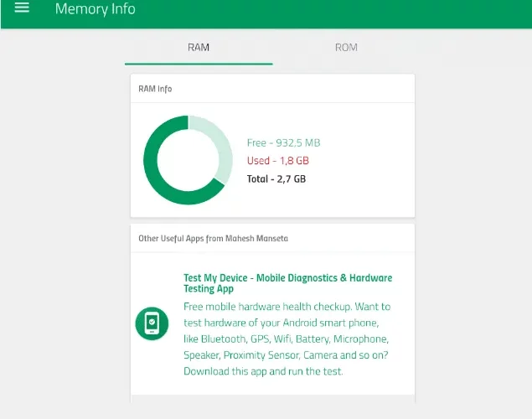The image size is (532, 419).
Task: Click the RAM Info card header
Action: pyautogui.click(x=272, y=89)
